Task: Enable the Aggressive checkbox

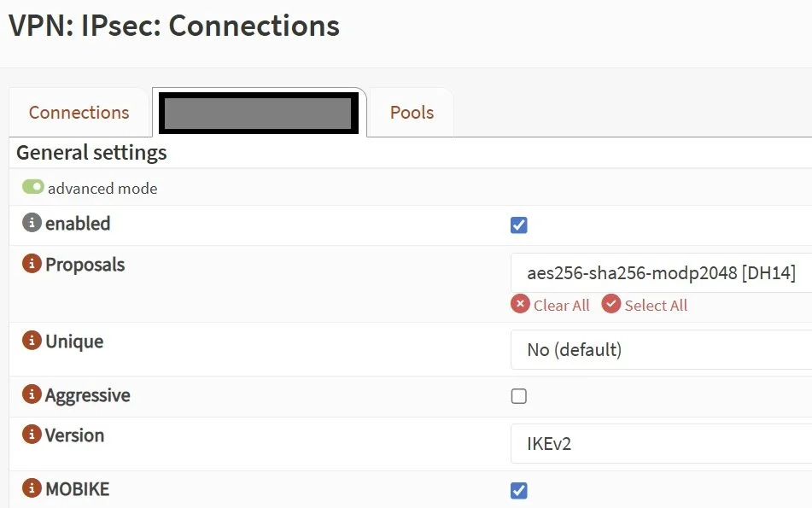Action: [519, 396]
